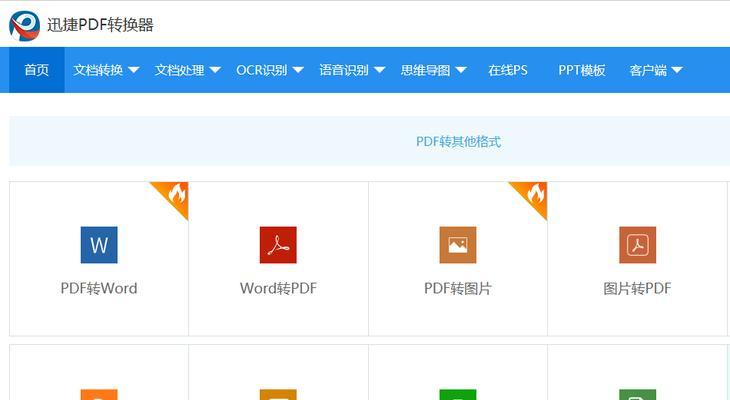The image size is (730, 400).
Task: Open the OCR识别 menu
Action: click(x=262, y=70)
